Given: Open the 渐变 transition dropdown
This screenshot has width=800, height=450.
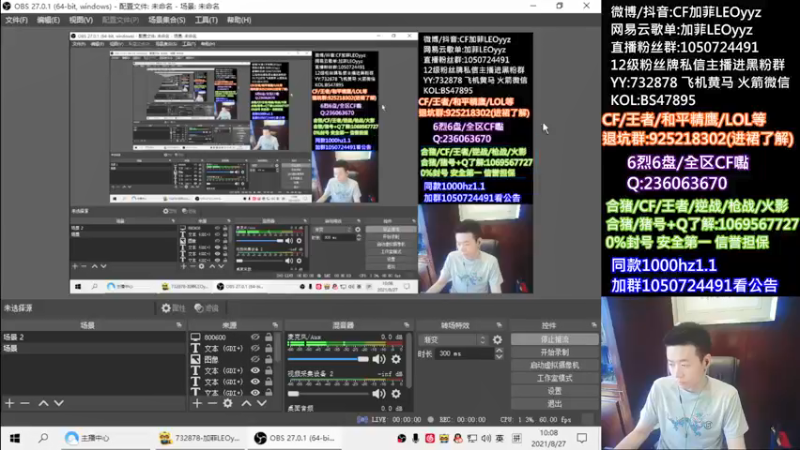Looking at the screenshot, I should [454, 339].
